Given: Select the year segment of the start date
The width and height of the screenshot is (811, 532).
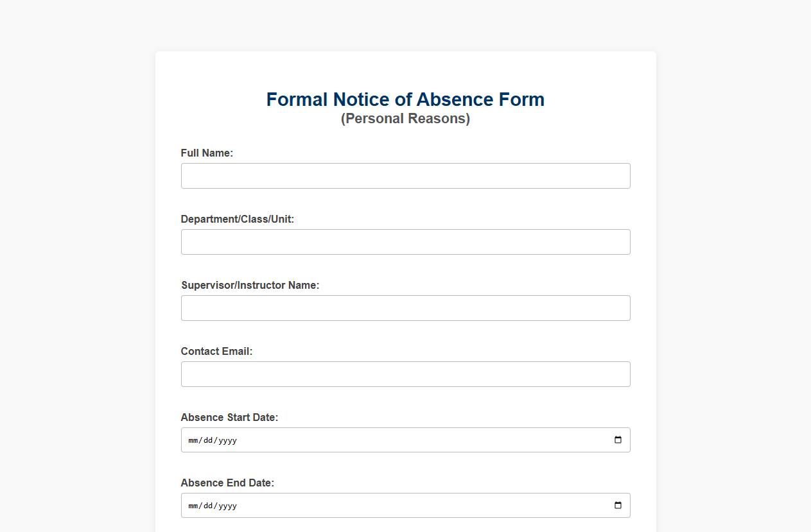Looking at the screenshot, I should click(x=228, y=440).
